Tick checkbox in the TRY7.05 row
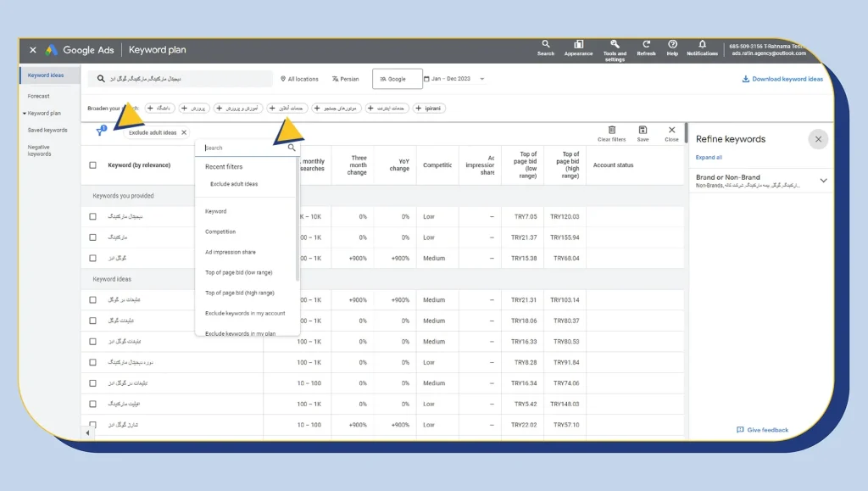Viewport: 868px width, 491px height. (92, 216)
